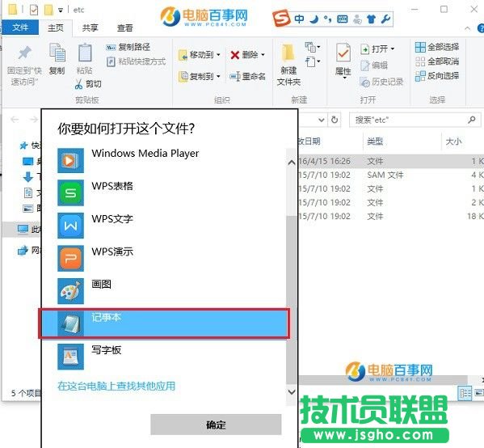Click 全部选择 select all
Screen dimensions: 484x448
437,47
